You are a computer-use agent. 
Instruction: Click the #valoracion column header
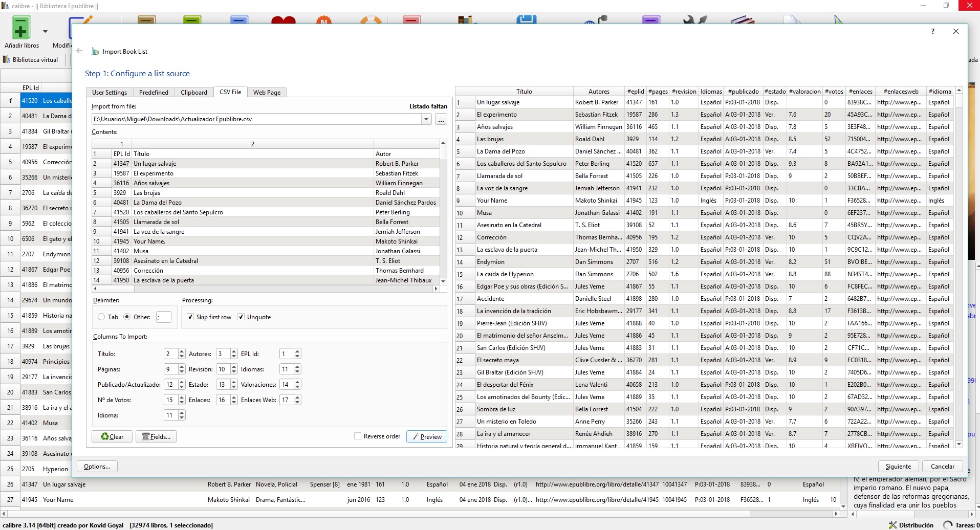pos(804,92)
